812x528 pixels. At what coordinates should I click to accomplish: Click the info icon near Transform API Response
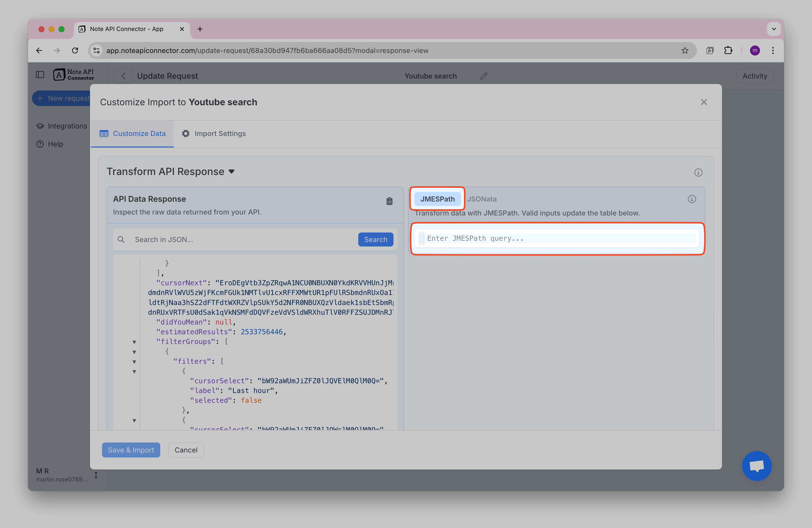698,172
